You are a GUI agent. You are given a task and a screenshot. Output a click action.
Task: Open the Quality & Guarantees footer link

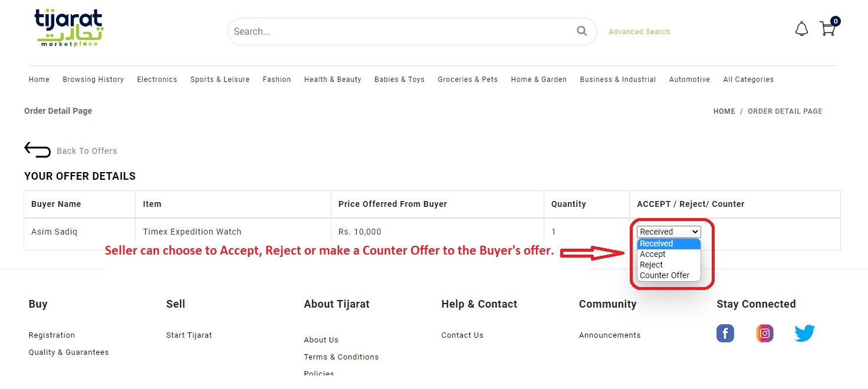pyautogui.click(x=68, y=352)
